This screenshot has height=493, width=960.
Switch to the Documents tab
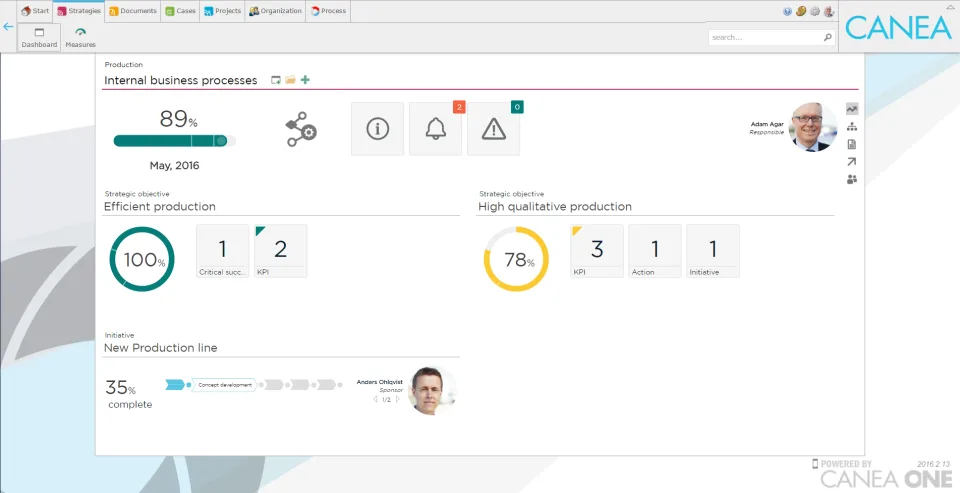pyautogui.click(x=133, y=11)
